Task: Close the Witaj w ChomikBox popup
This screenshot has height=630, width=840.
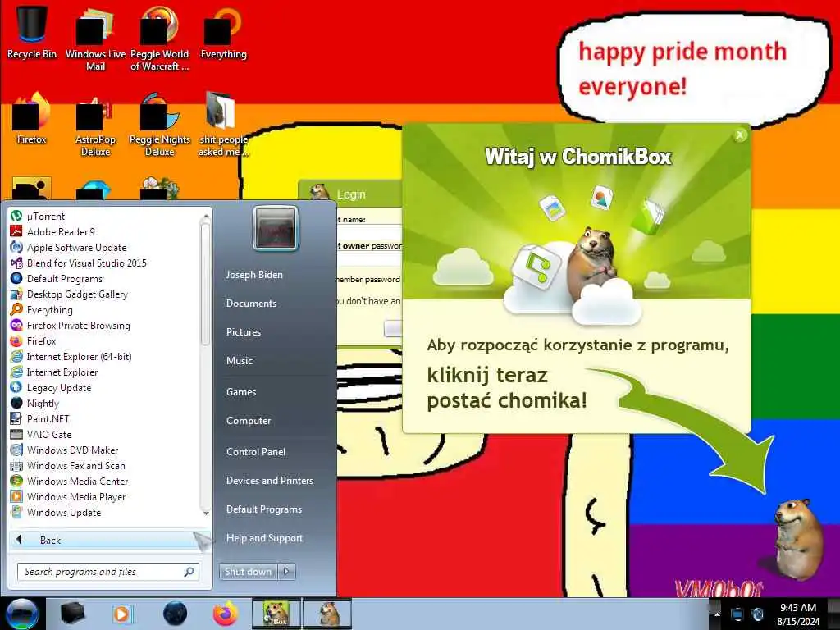Action: tap(740, 135)
